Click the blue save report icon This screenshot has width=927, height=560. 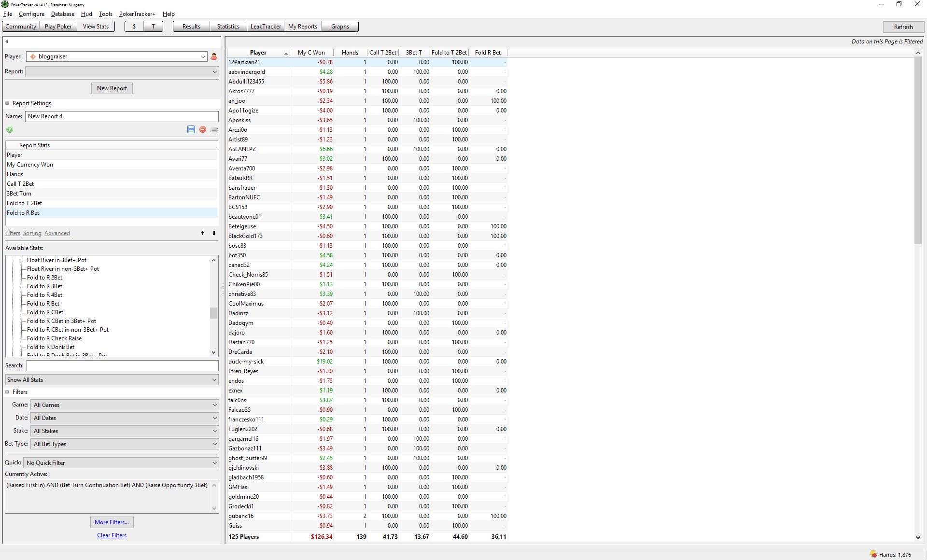[x=191, y=129]
